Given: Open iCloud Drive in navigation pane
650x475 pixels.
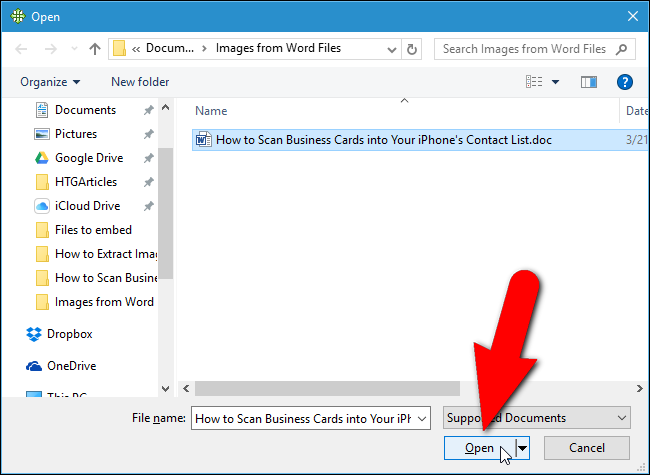Looking at the screenshot, I should [x=87, y=206].
